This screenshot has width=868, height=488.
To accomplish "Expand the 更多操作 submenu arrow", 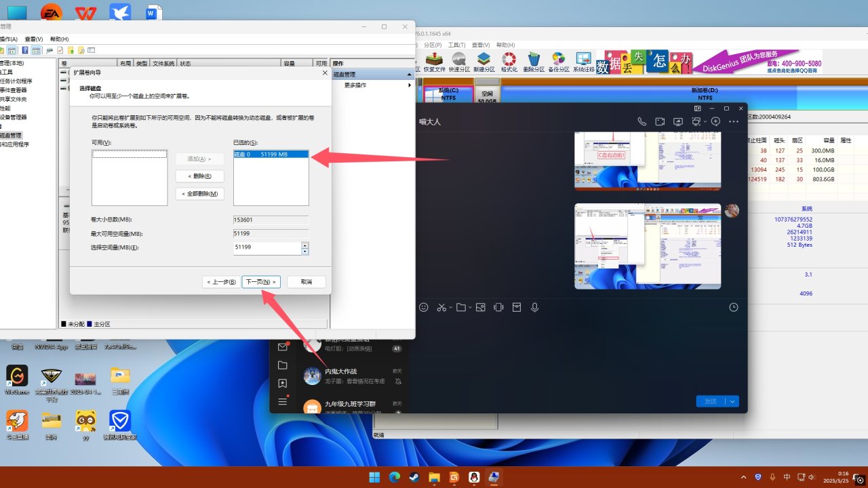I will (409, 85).
